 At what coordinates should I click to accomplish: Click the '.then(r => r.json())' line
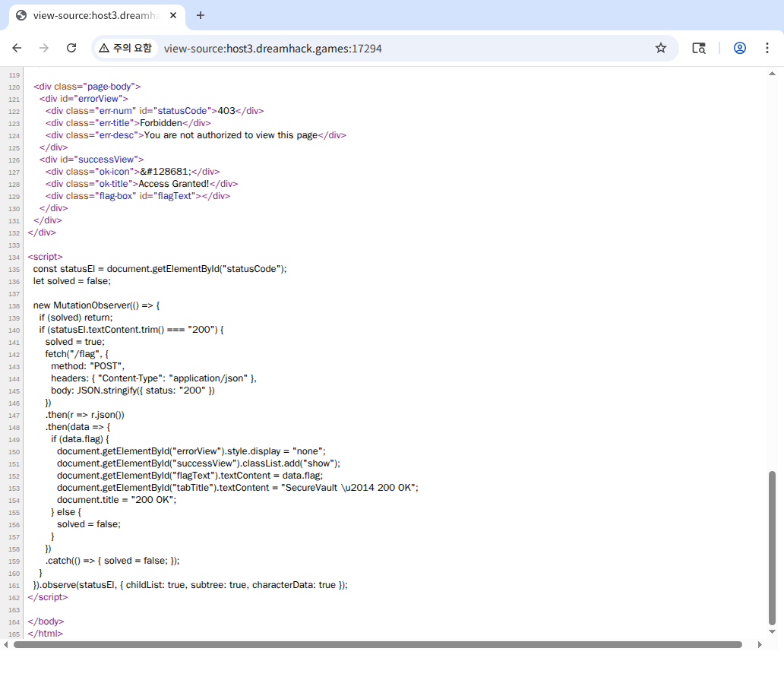84,415
